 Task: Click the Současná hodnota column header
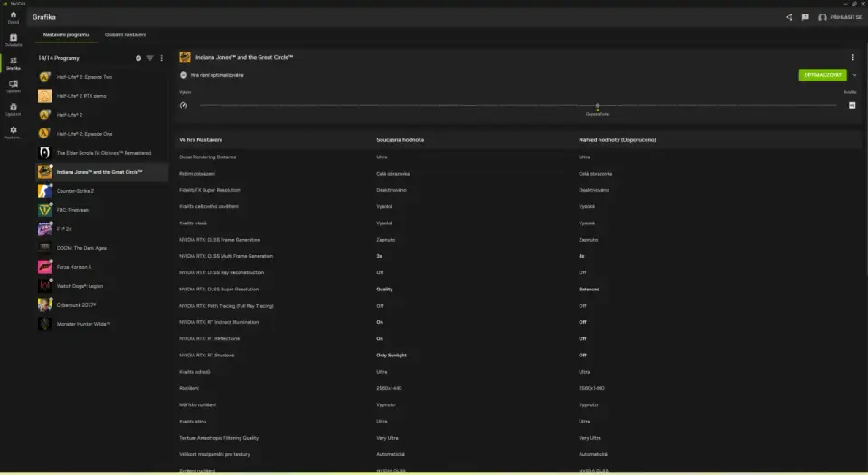pos(400,140)
